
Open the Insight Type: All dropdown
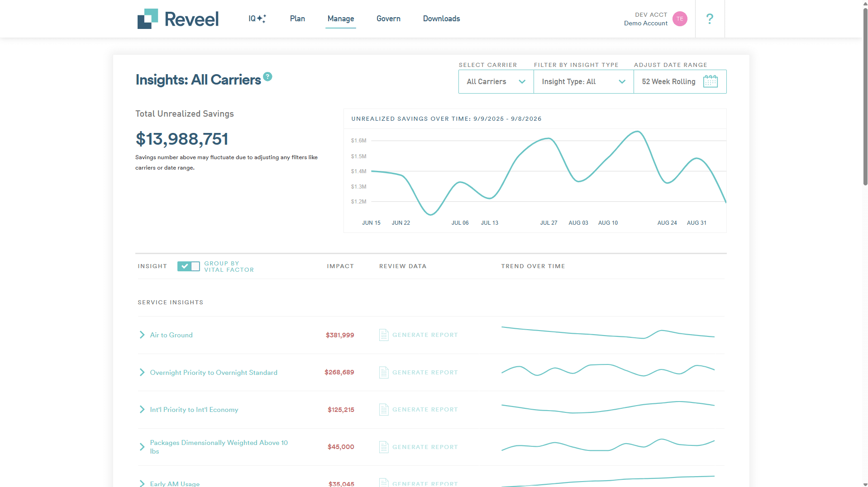pos(584,81)
